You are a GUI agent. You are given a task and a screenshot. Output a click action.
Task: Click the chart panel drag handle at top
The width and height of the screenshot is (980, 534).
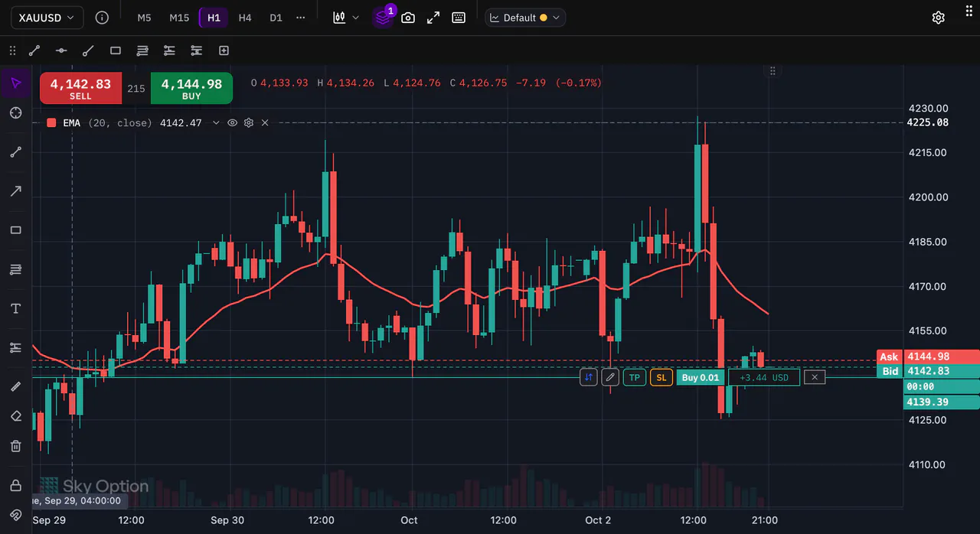773,71
